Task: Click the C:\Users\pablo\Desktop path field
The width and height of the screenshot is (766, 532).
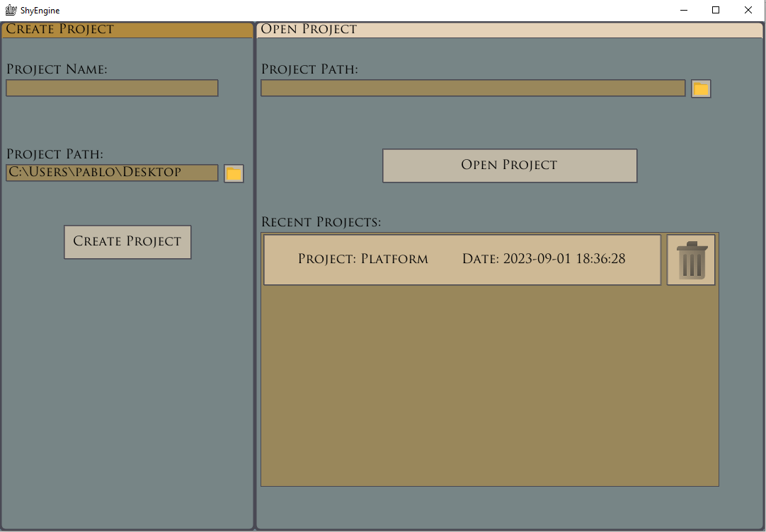Action: tap(112, 173)
